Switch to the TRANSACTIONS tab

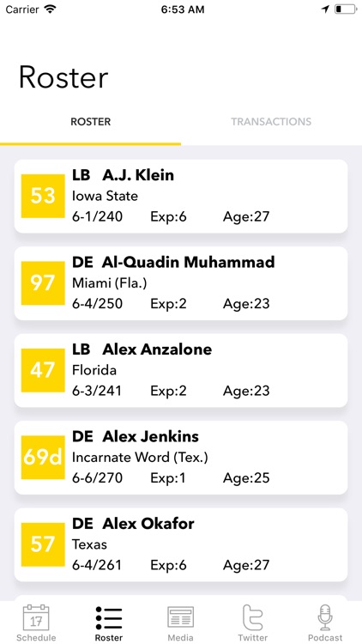click(x=271, y=122)
